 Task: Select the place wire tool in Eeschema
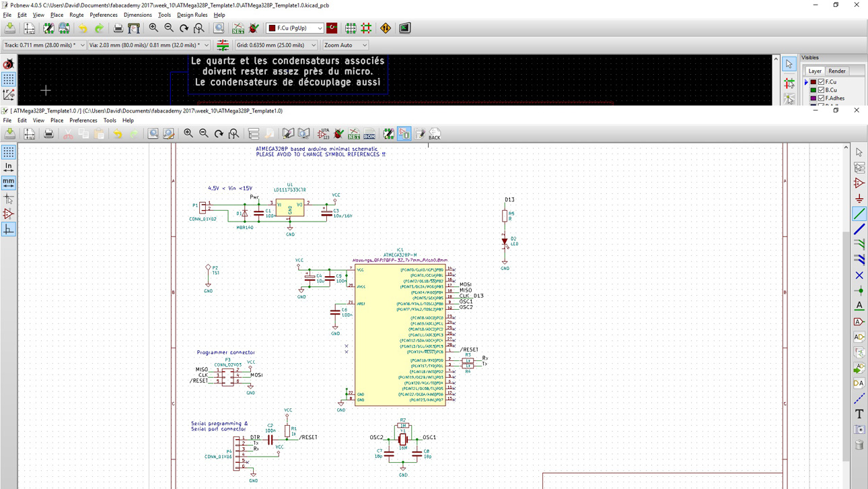click(x=859, y=214)
